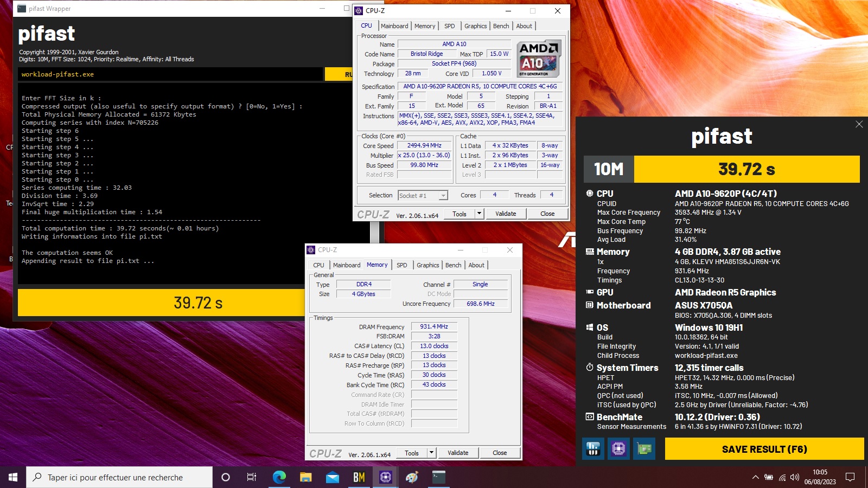Viewport: 868px width, 488px height.
Task: Open Bench tab in top CPU-Z window
Action: 501,26
